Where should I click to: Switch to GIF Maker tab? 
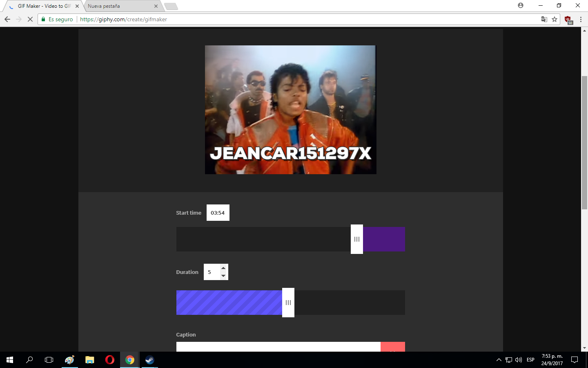point(44,6)
